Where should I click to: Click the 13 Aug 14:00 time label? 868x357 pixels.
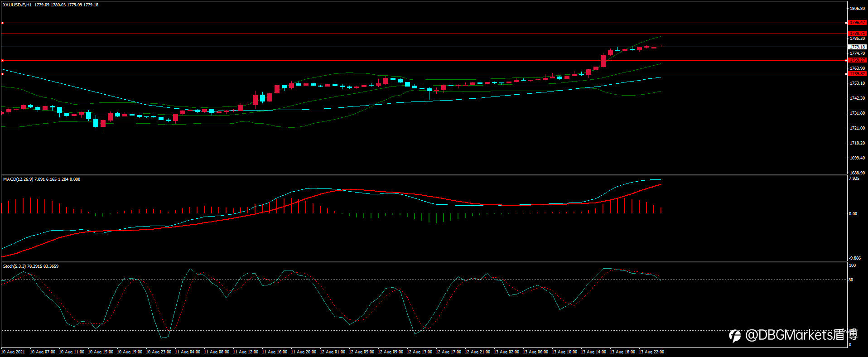[593, 352]
